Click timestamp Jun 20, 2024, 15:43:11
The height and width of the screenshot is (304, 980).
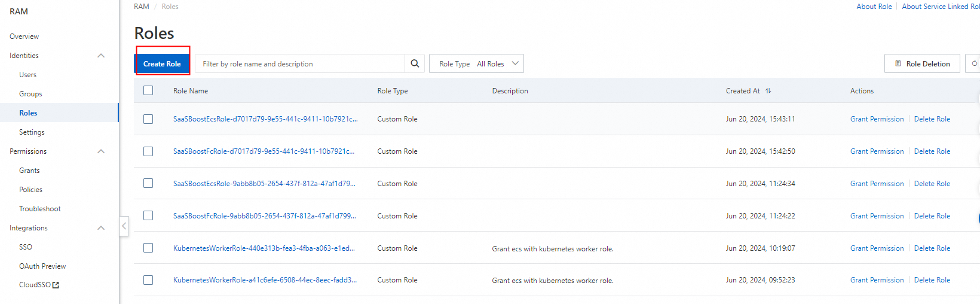760,119
